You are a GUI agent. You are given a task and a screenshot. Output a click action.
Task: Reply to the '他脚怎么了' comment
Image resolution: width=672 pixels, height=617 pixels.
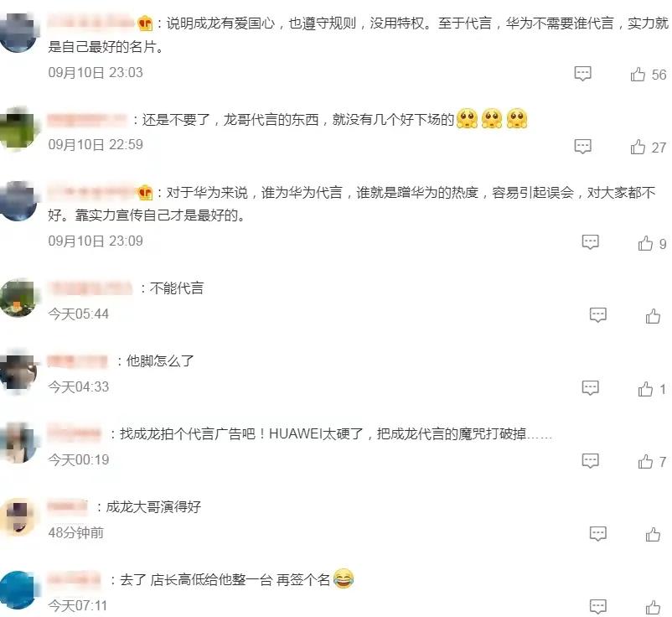590,388
